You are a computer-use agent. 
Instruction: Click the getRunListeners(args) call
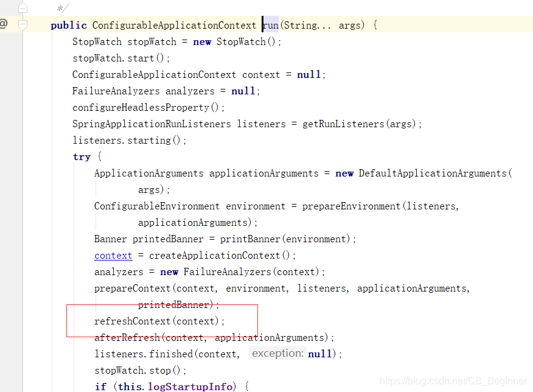tap(359, 124)
